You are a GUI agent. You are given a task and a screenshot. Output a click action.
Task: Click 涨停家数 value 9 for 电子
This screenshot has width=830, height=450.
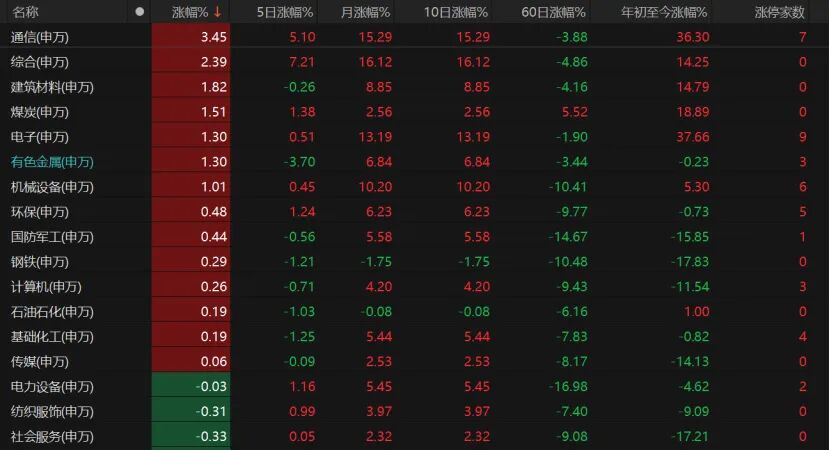(802, 137)
